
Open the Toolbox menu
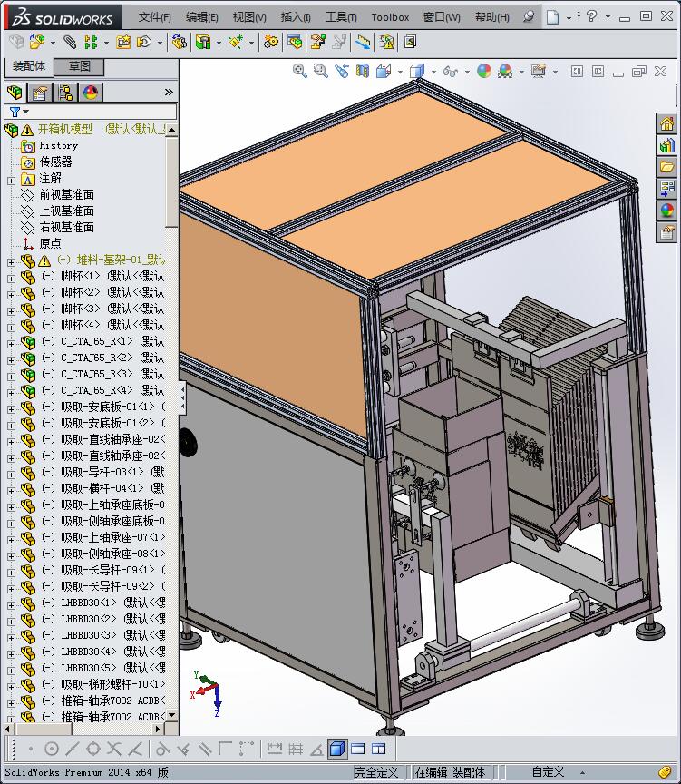pos(390,17)
